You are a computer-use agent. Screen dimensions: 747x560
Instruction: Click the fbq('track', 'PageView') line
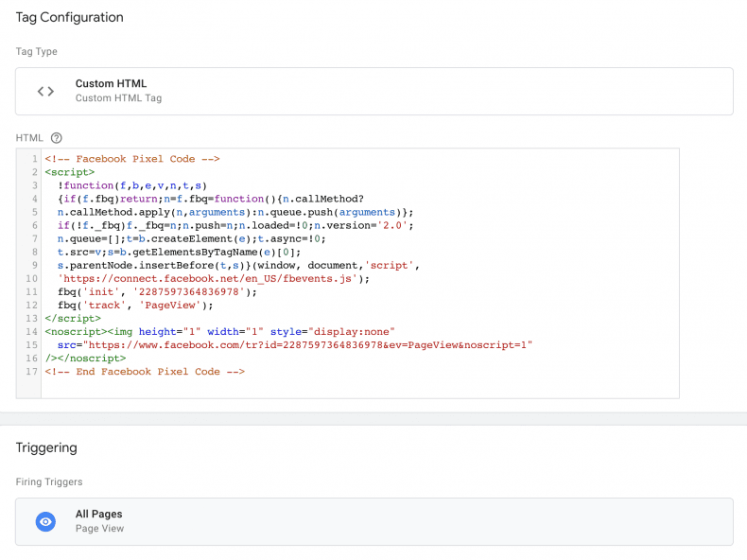pos(135,305)
